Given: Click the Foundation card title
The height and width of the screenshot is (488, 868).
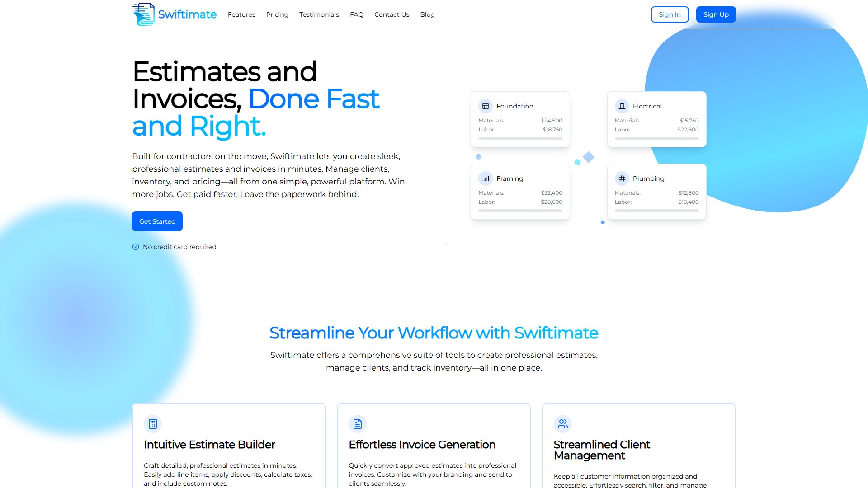Looking at the screenshot, I should point(515,106).
